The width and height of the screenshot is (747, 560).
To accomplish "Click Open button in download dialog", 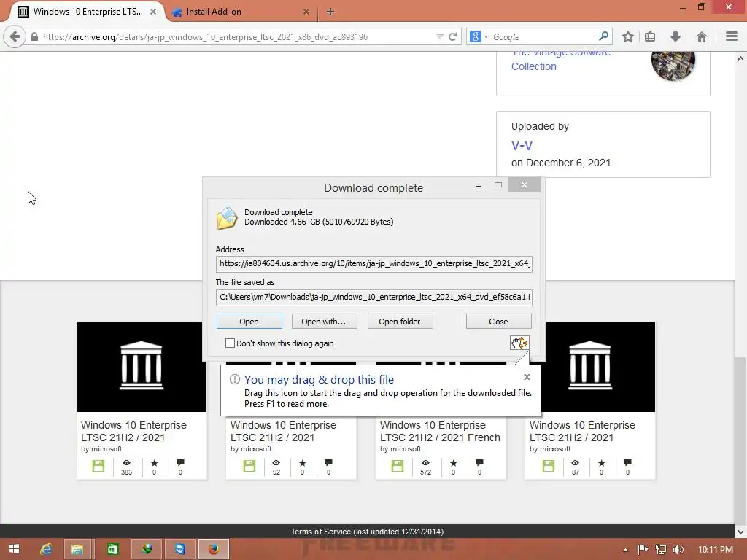I will (x=249, y=322).
